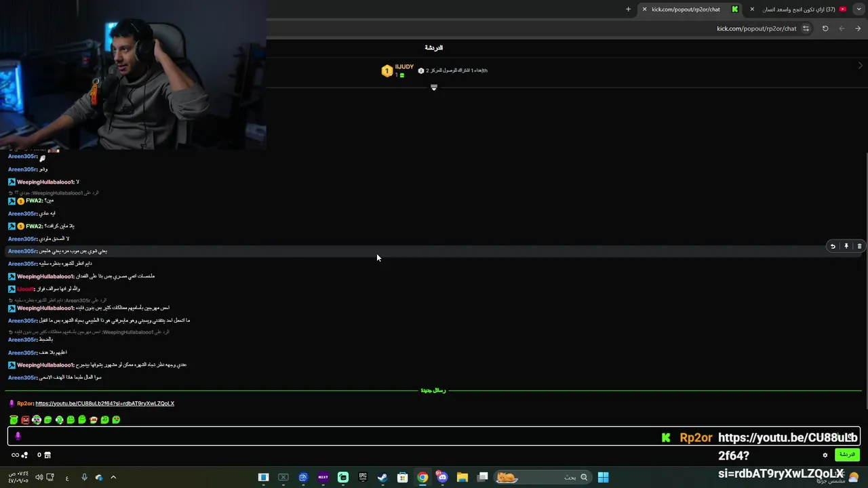Reload the page with refresh icon
This screenshot has height=488, width=868.
(825, 28)
